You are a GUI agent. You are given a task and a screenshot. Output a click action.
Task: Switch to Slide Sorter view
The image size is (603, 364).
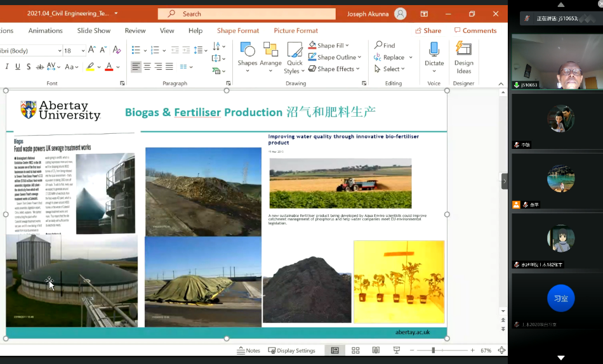[x=355, y=351]
